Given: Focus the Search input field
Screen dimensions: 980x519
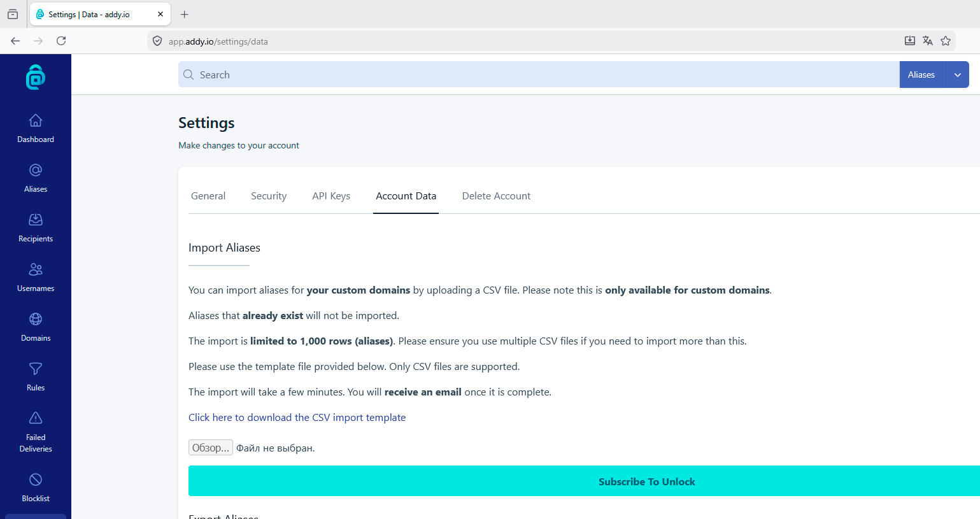Looking at the screenshot, I should click(x=539, y=75).
